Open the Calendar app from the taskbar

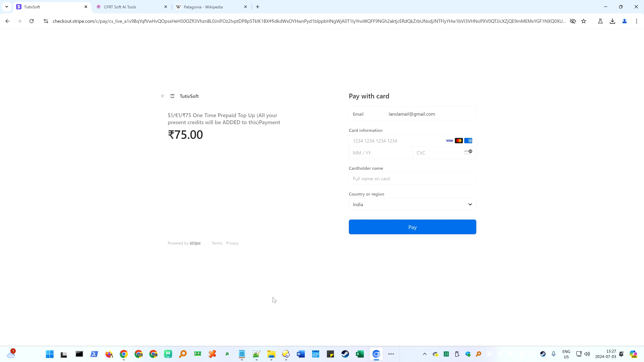pos(315,354)
